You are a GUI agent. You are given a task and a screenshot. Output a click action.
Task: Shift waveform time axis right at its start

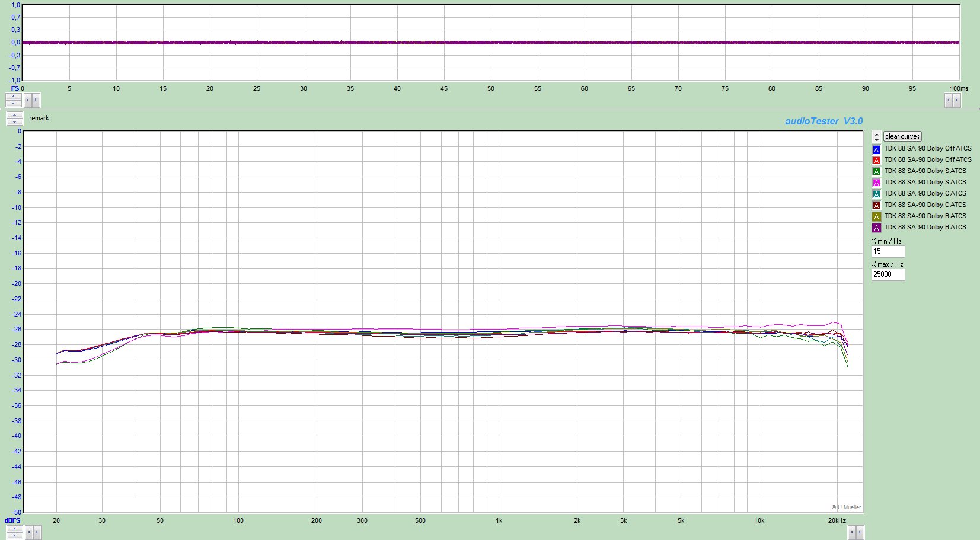36,100
